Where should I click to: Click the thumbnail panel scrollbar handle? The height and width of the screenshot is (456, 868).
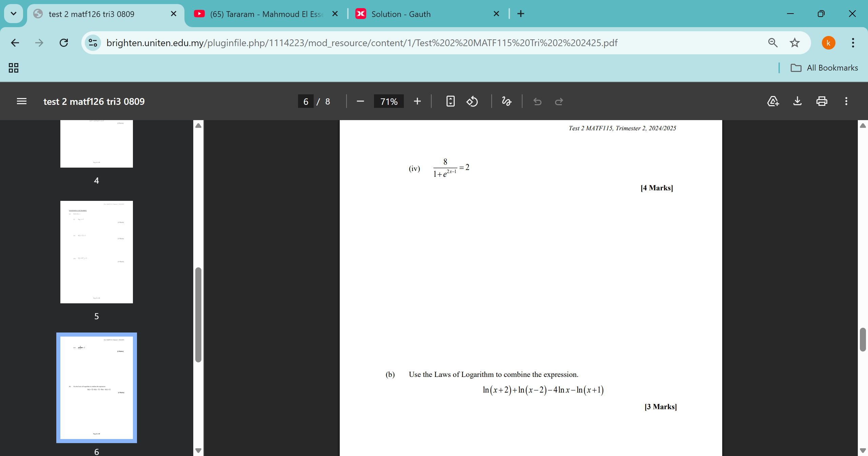198,314
